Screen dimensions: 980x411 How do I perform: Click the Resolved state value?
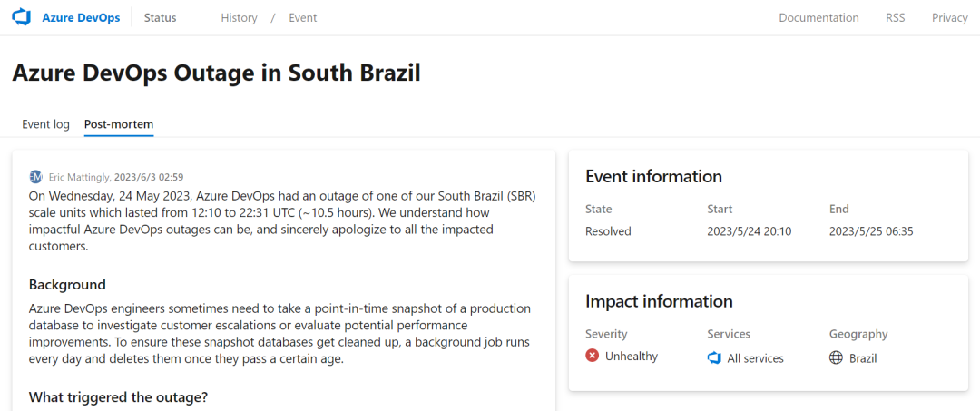(x=608, y=231)
